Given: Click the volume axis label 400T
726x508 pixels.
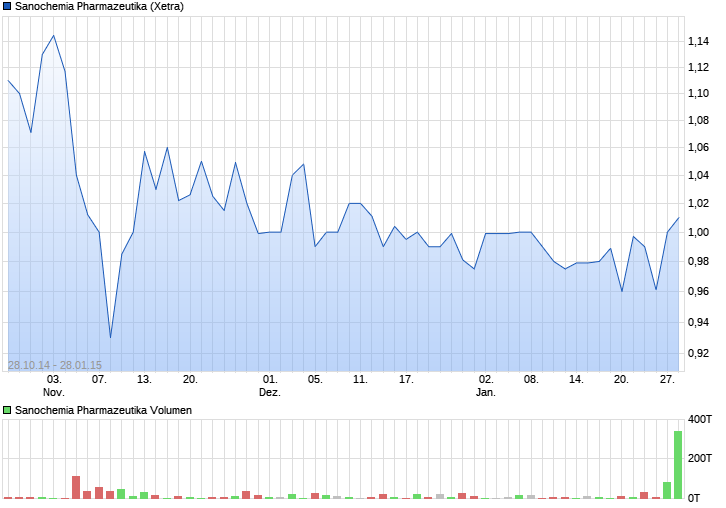Looking at the screenshot, I should pos(700,419).
